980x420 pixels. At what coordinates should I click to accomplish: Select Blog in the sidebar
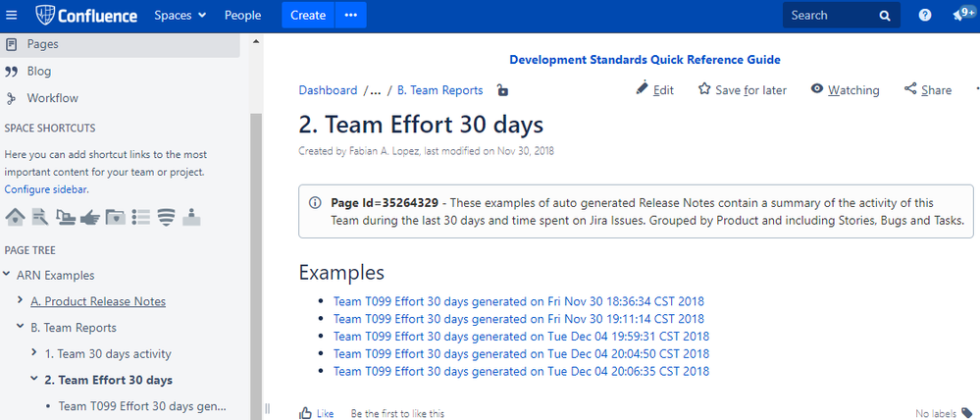pyautogui.click(x=39, y=72)
